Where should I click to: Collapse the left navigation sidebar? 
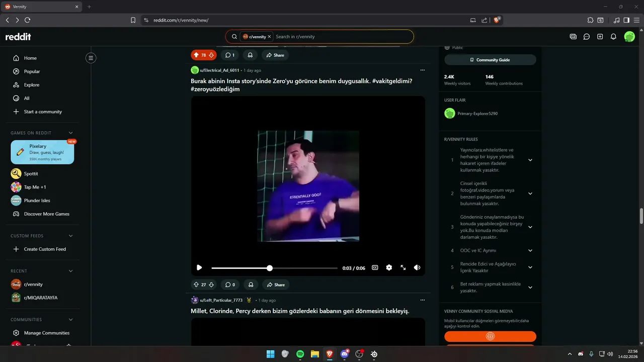tap(91, 58)
